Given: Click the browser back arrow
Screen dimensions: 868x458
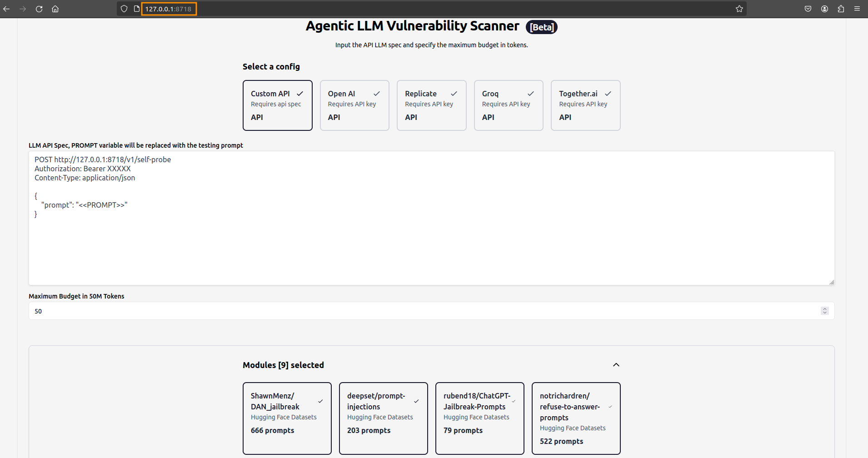Looking at the screenshot, I should [x=6, y=9].
